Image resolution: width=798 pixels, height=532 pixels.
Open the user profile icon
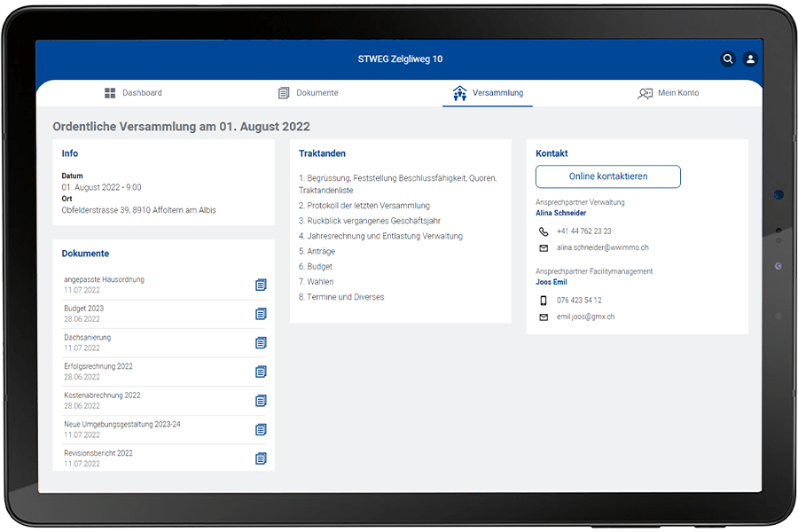[x=750, y=59]
